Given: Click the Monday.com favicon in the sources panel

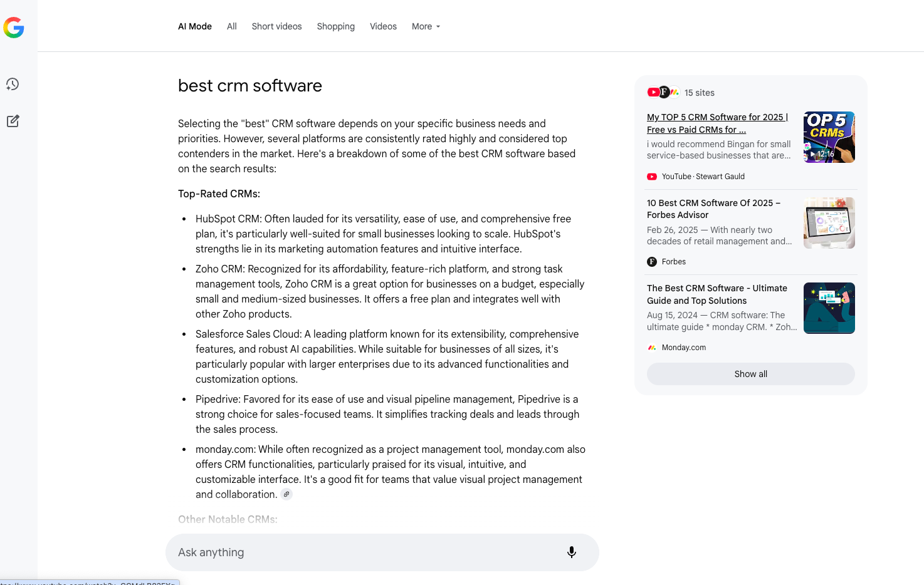Looking at the screenshot, I should coord(651,347).
